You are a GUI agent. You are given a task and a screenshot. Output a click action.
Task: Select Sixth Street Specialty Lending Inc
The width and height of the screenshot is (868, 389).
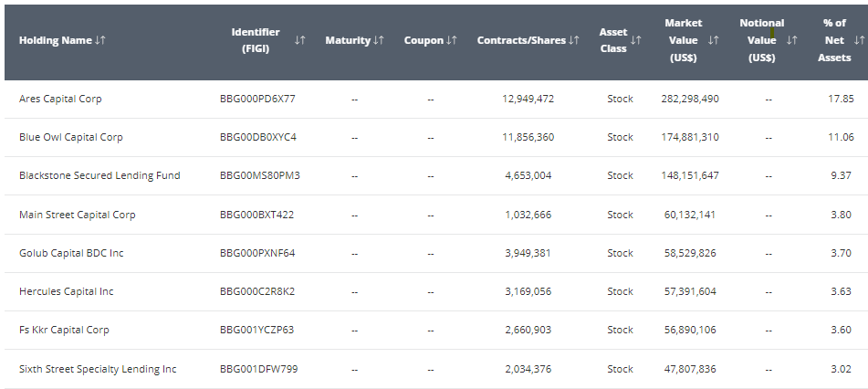point(98,369)
